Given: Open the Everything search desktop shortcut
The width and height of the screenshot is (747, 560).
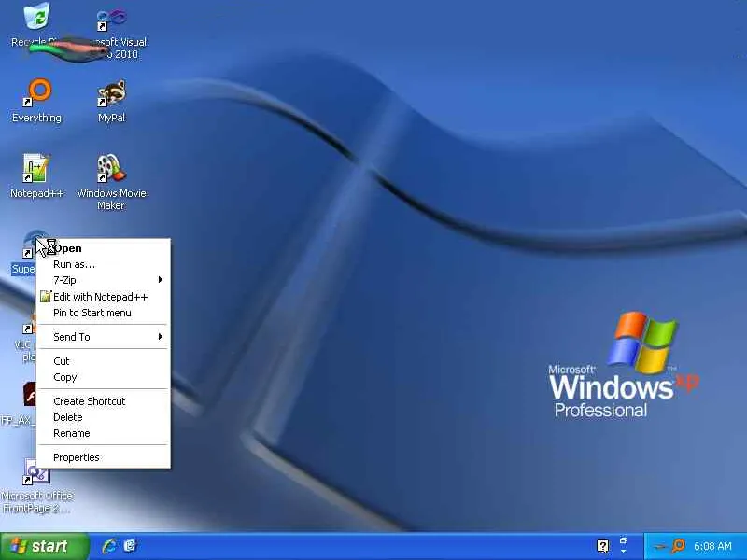Looking at the screenshot, I should click(x=36, y=100).
